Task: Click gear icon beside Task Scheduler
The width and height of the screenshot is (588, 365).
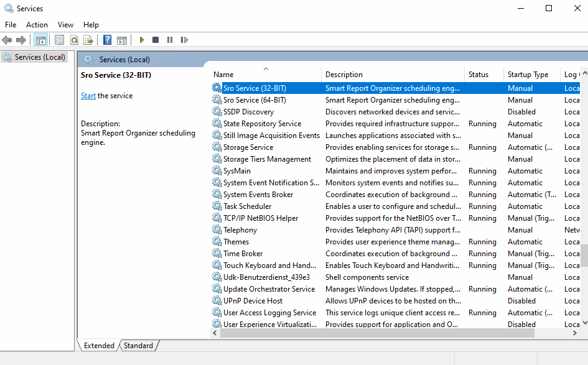Action: pyautogui.click(x=217, y=206)
